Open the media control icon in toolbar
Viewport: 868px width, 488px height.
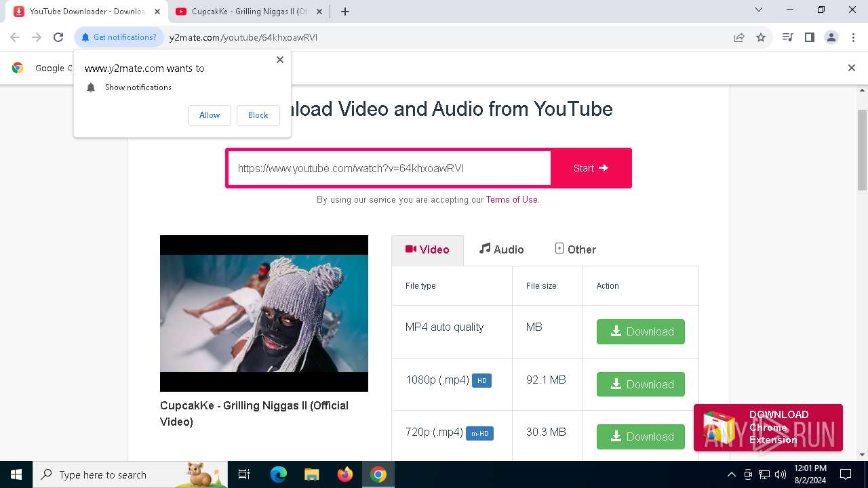(787, 37)
